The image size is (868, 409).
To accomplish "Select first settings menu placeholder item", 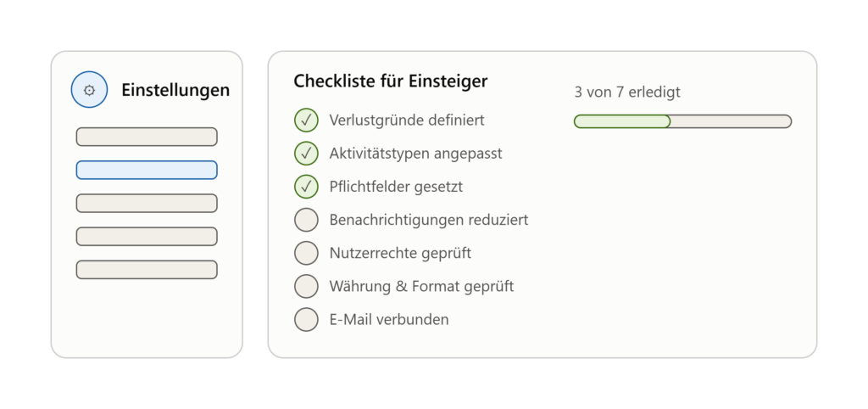I will 147,137.
